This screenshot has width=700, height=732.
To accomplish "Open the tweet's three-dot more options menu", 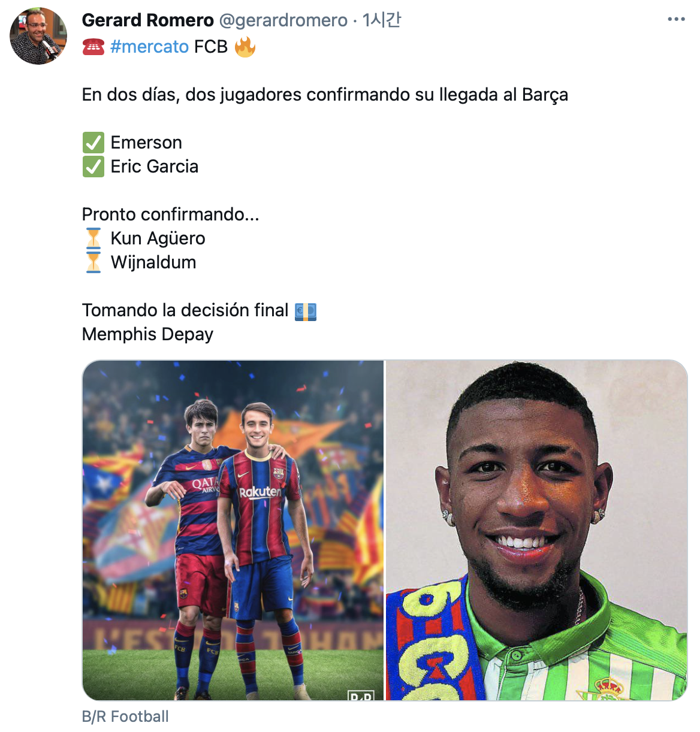I will (x=676, y=20).
